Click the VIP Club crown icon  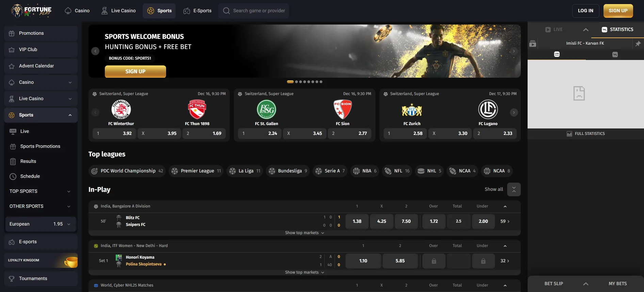tap(12, 50)
